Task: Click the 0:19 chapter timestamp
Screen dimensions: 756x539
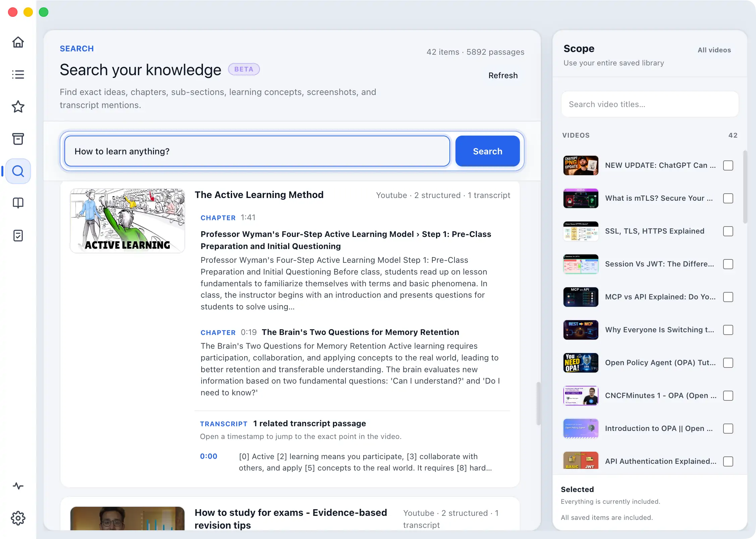Action: tap(249, 332)
